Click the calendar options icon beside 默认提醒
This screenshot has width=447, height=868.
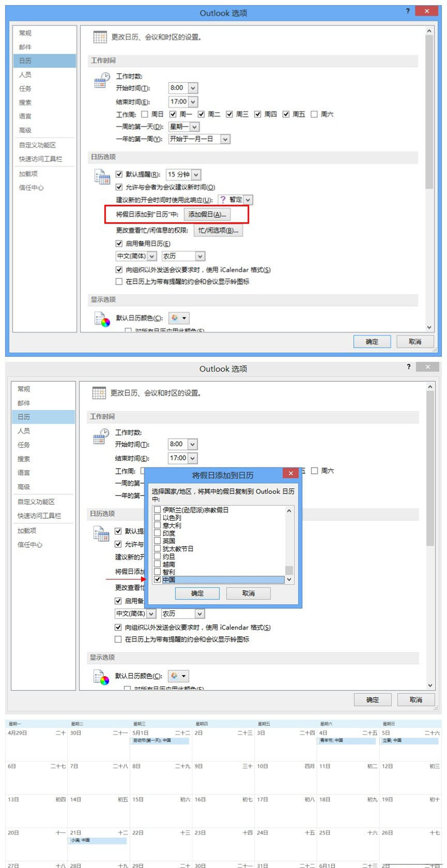click(102, 177)
